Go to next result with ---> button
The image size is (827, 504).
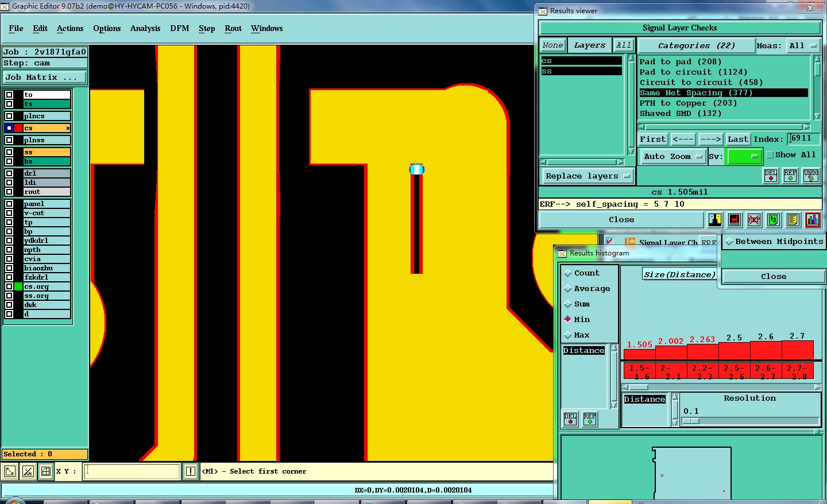tap(710, 139)
